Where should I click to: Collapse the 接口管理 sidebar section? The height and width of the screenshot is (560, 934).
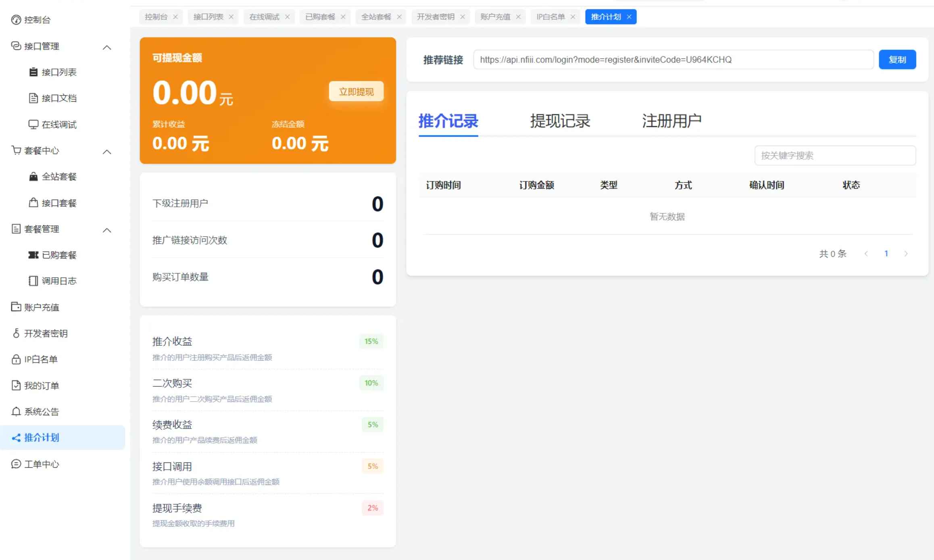[x=107, y=47]
